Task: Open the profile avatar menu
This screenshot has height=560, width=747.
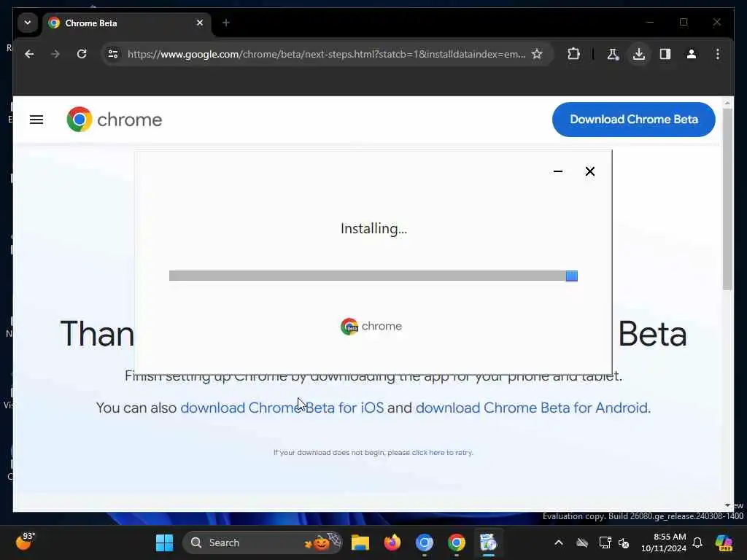Action: pos(692,54)
